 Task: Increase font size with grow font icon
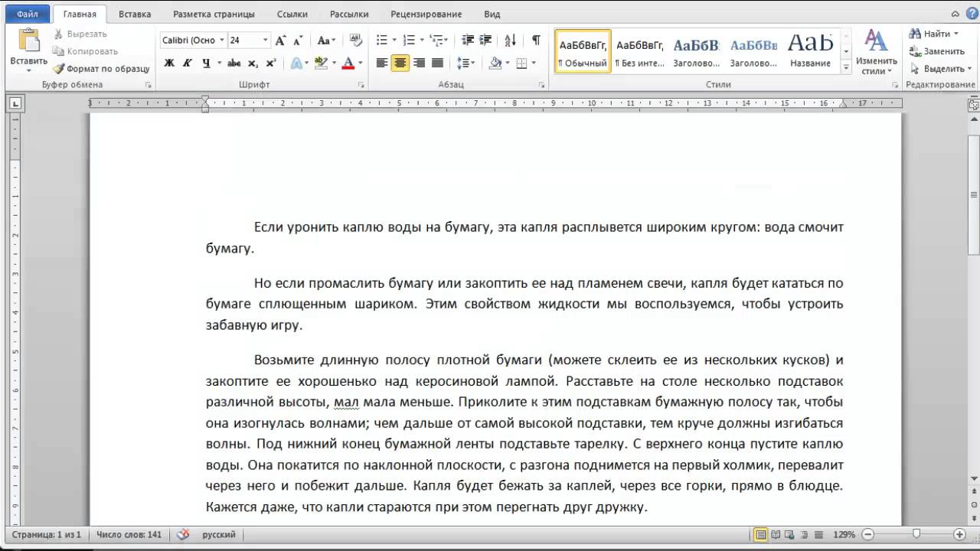click(x=280, y=41)
